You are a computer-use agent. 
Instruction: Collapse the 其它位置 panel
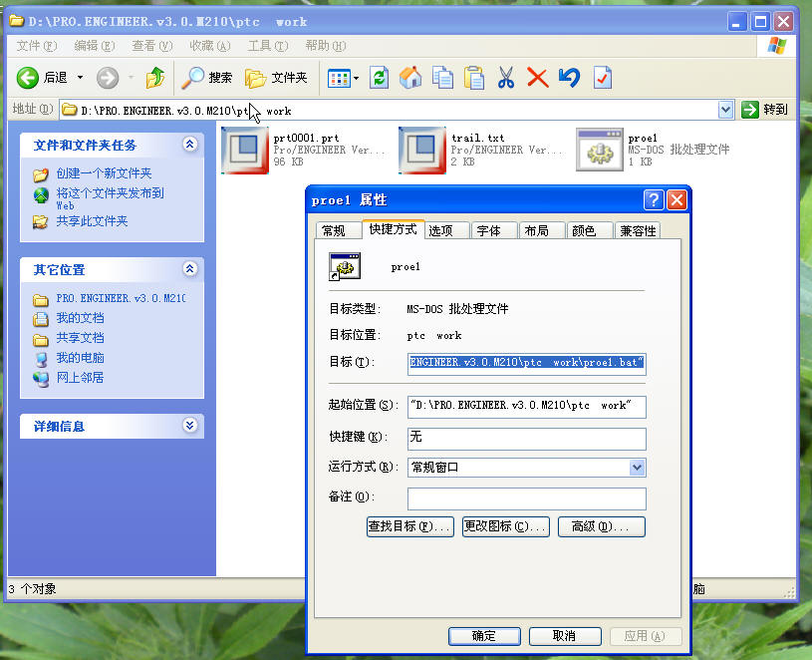point(189,269)
